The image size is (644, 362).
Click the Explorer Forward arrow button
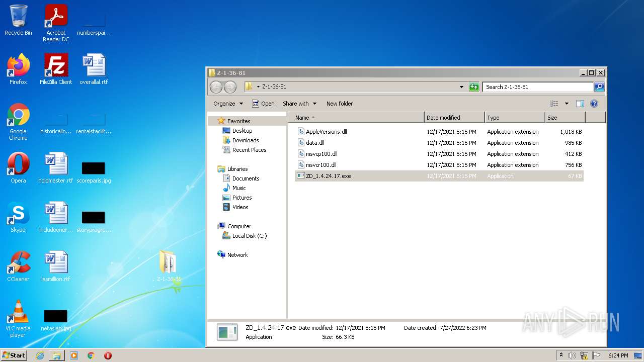pyautogui.click(x=230, y=87)
